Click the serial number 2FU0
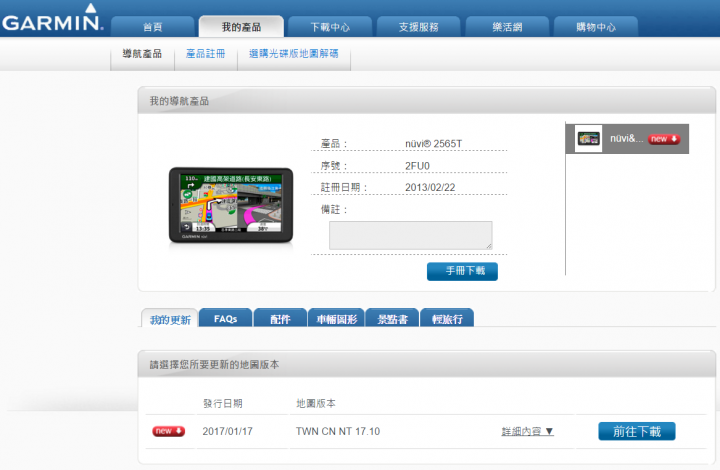Screen dimensions: 720x470 (417, 166)
